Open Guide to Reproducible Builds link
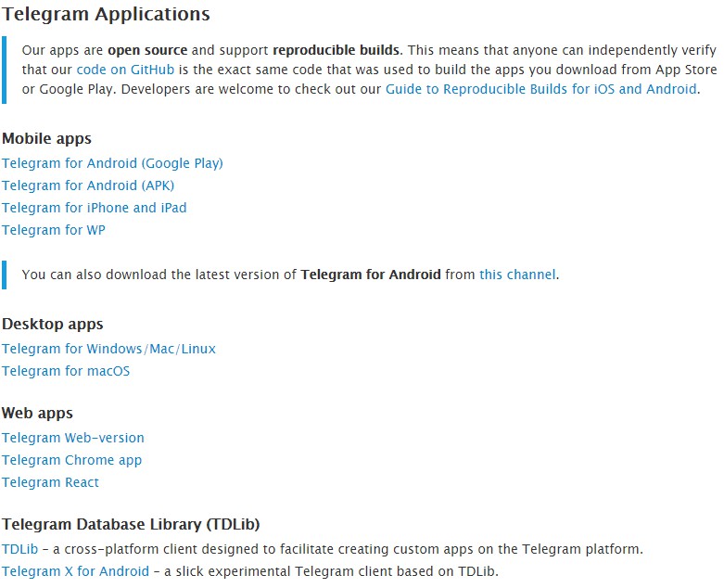The width and height of the screenshot is (724, 588). click(x=540, y=89)
